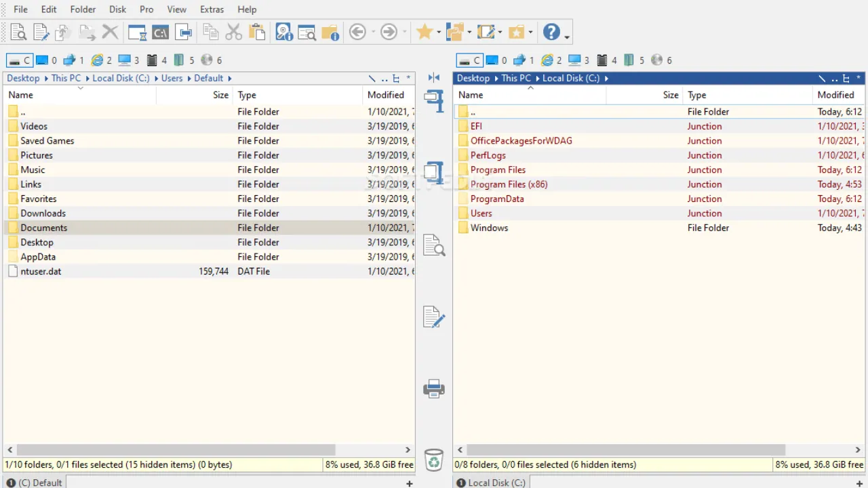Open the Extras menu

212,9
